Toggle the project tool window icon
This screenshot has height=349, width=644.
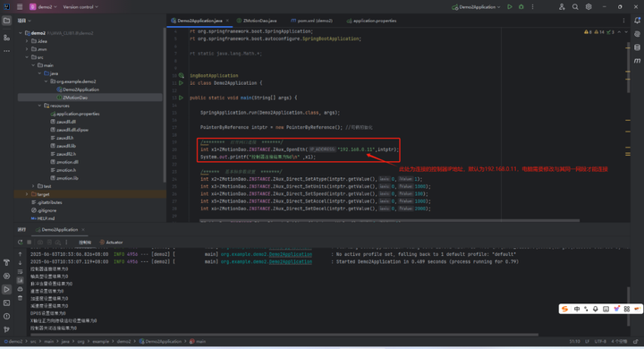point(6,21)
